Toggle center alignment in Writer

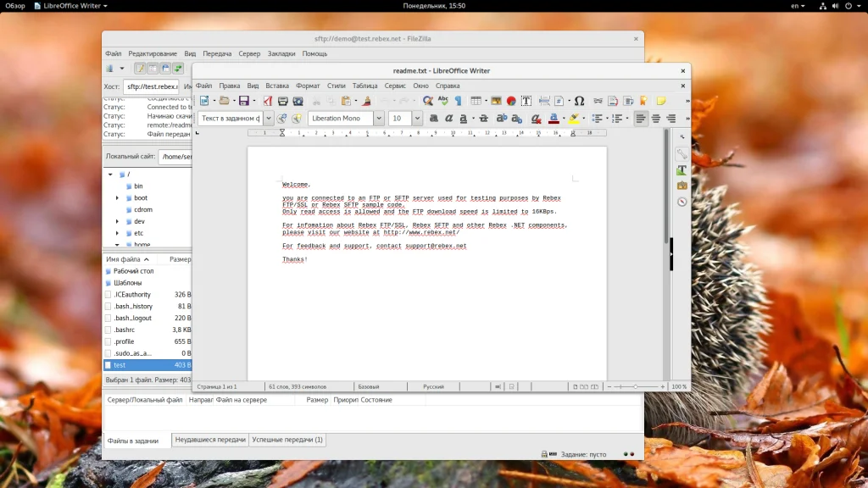pyautogui.click(x=656, y=119)
